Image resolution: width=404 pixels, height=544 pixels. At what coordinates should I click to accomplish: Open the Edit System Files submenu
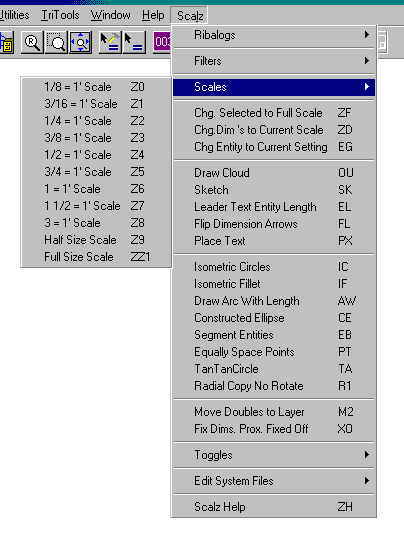[x=274, y=481]
